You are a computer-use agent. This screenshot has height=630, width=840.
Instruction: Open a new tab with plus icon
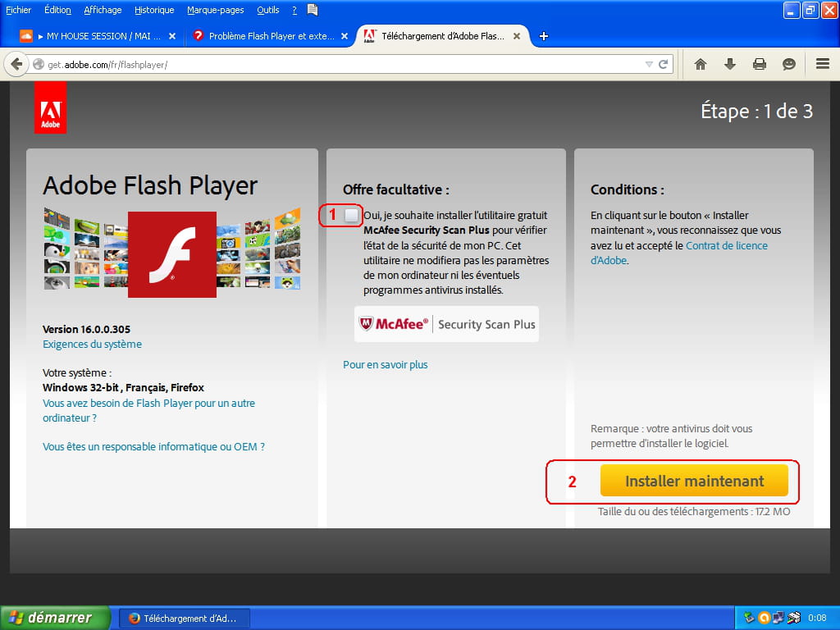point(544,36)
